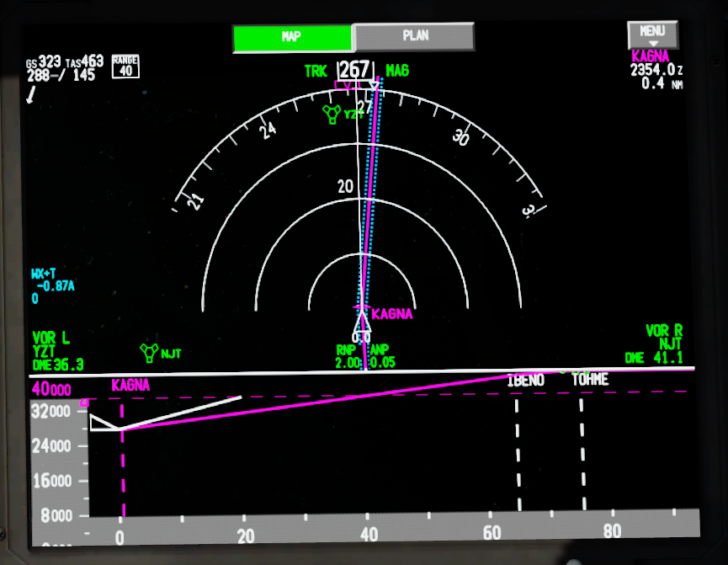
Task: Click the ANP 0.05 value
Action: click(x=383, y=362)
